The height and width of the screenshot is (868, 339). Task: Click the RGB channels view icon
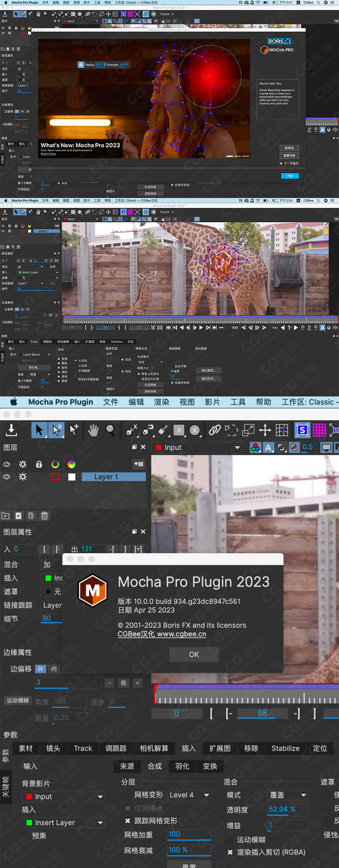point(255,448)
